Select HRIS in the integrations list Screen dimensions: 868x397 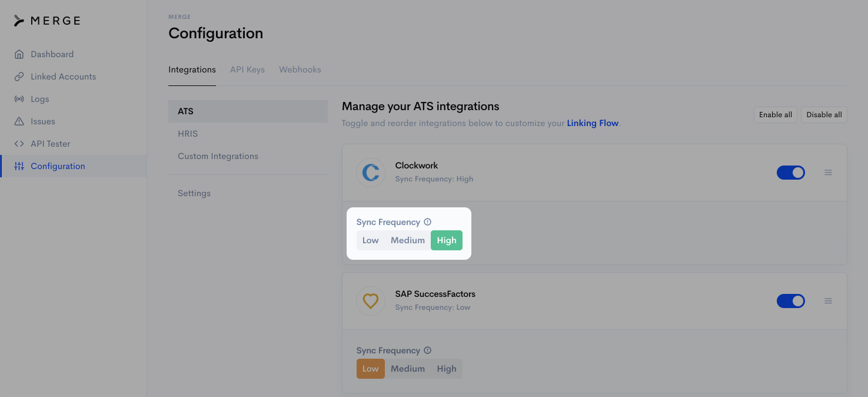pos(188,134)
